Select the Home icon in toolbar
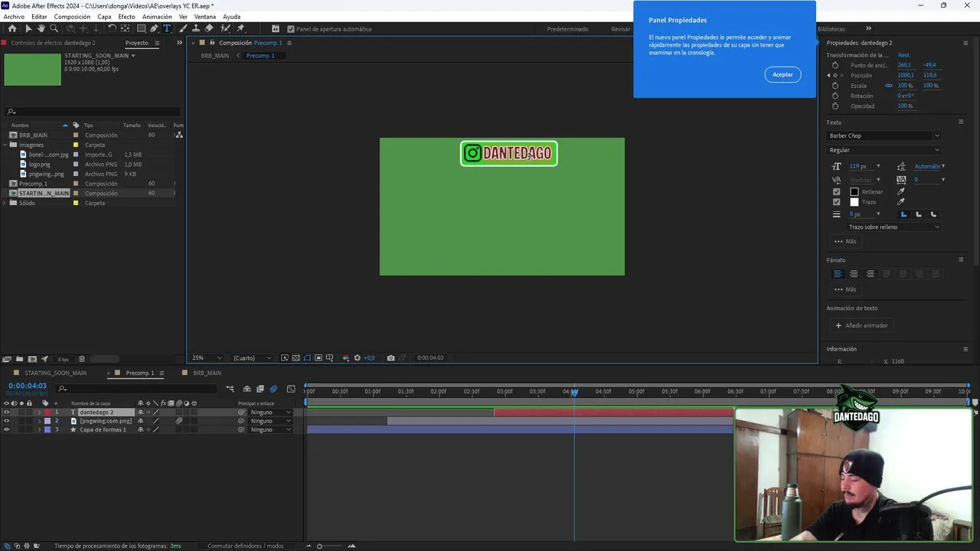The height and width of the screenshot is (551, 980). (x=11, y=28)
